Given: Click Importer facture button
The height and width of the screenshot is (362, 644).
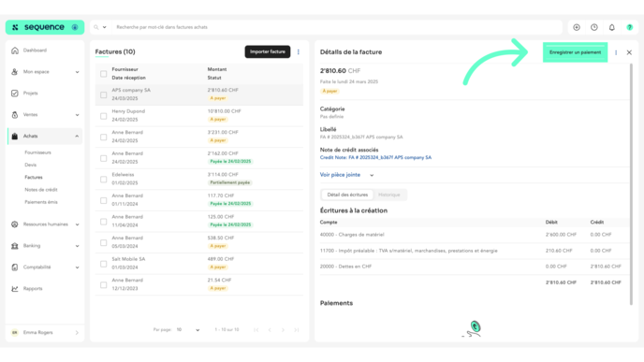Looking at the screenshot, I should [x=268, y=51].
